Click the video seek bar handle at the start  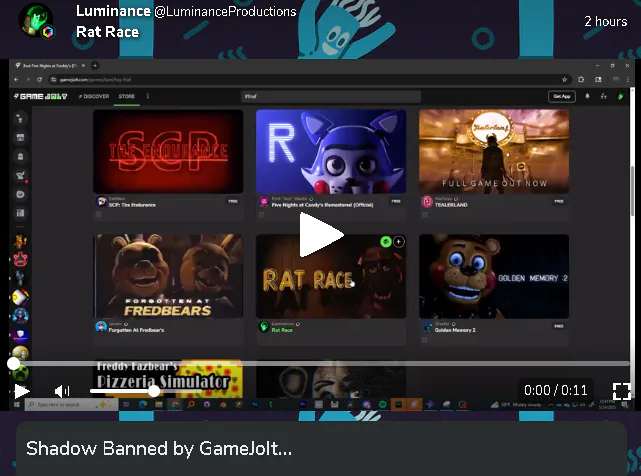[x=13, y=363]
